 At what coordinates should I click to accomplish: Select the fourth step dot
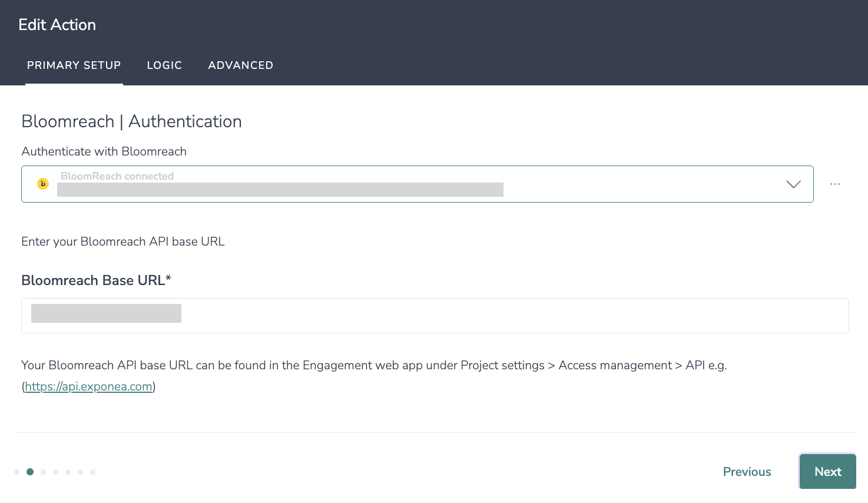56,472
